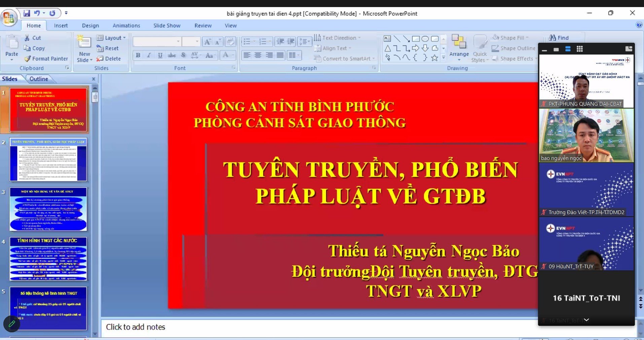Click the green pen annotation button

tap(12, 324)
